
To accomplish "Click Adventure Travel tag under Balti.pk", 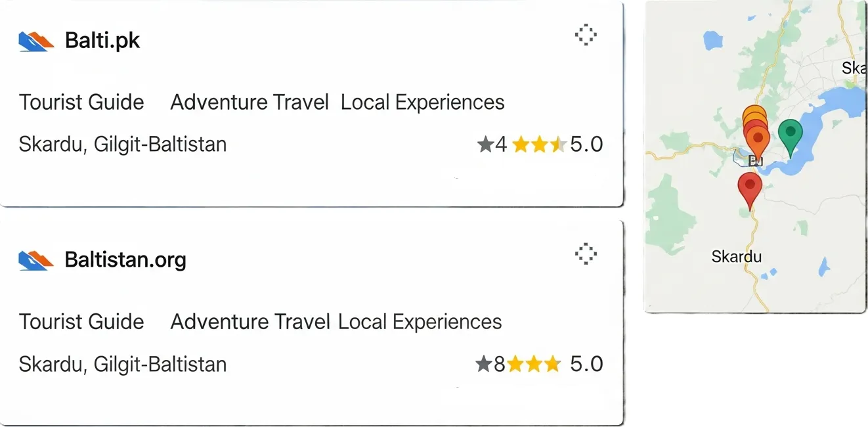I will (x=250, y=102).
